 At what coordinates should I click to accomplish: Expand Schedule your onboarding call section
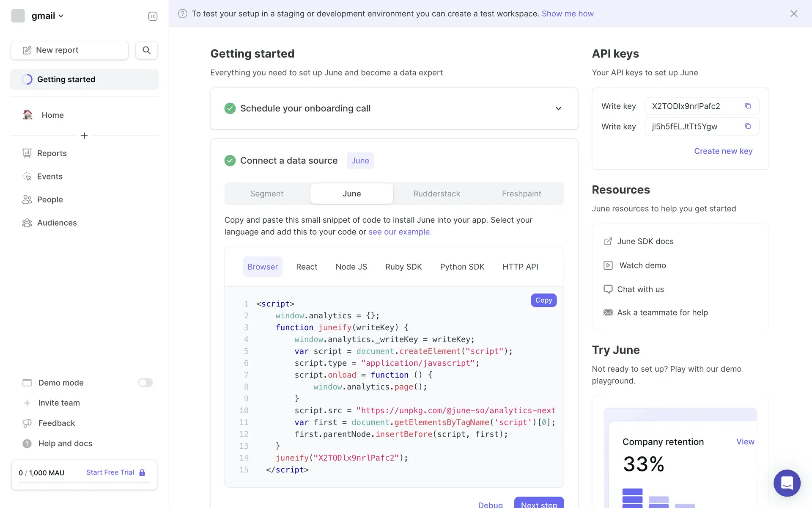(558, 109)
